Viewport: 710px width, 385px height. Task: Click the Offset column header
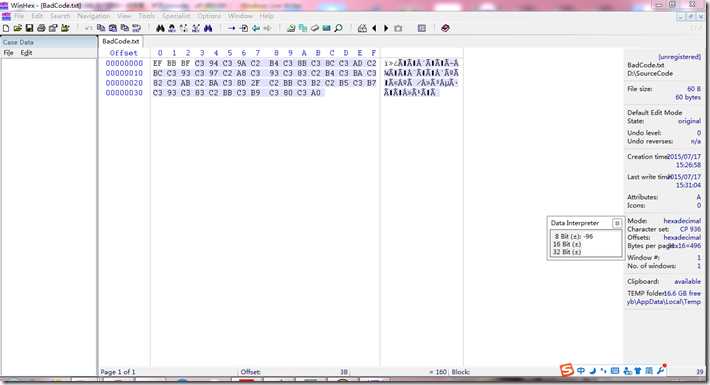(124, 53)
